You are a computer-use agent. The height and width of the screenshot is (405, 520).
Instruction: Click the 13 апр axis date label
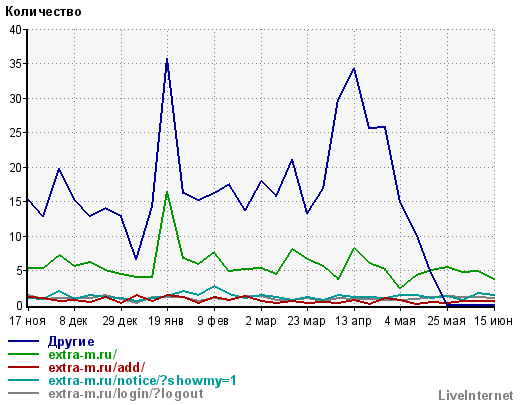pyautogui.click(x=353, y=321)
